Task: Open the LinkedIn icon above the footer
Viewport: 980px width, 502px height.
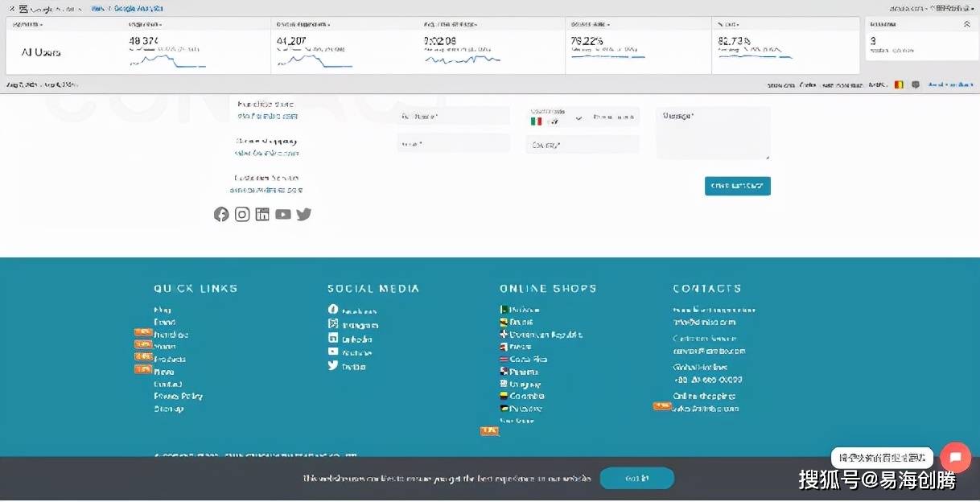Action: point(262,214)
